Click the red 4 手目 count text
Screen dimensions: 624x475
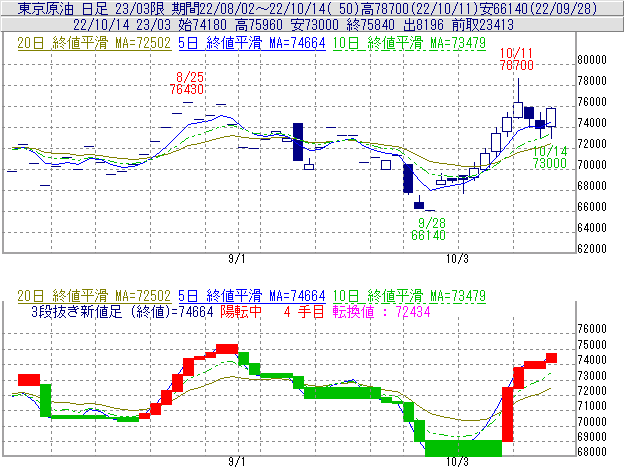(x=304, y=311)
